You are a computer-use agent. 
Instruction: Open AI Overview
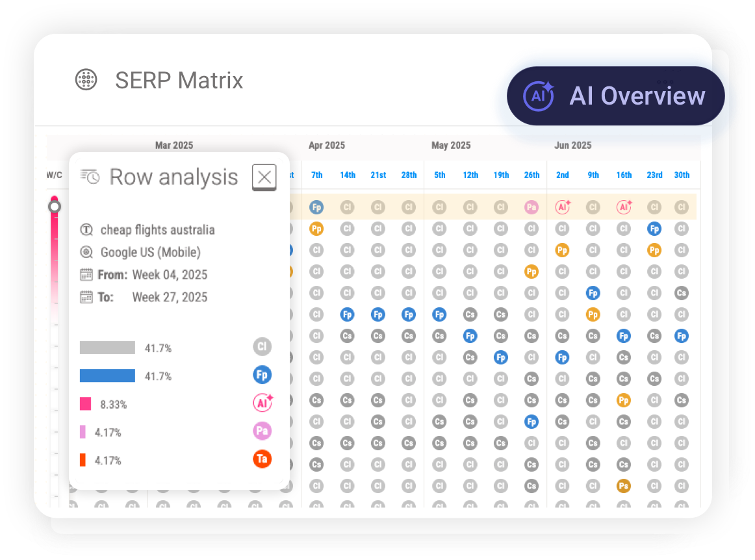[615, 95]
